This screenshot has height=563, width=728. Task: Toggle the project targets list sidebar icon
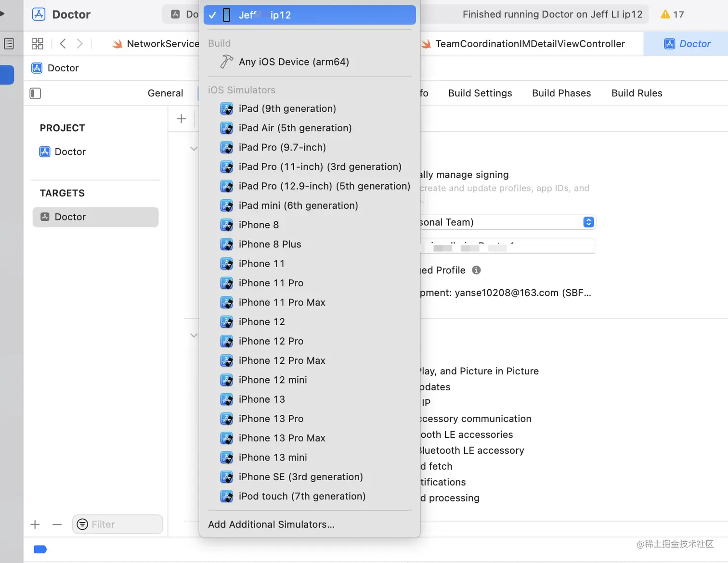coord(35,93)
